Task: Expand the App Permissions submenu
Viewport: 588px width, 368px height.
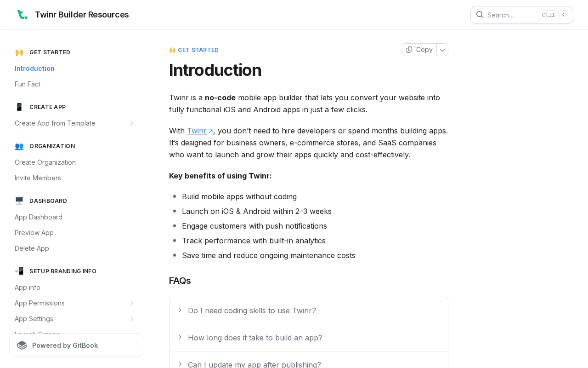Action: coord(132,303)
